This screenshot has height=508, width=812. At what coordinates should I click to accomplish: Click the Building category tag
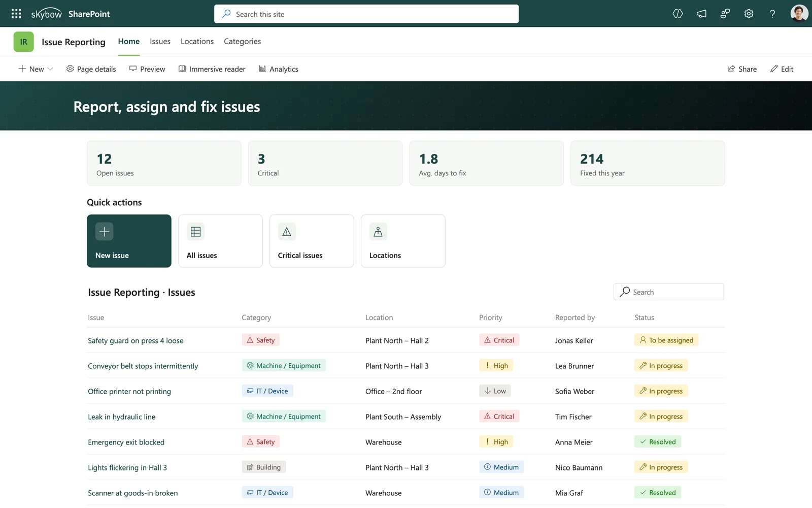(264, 467)
